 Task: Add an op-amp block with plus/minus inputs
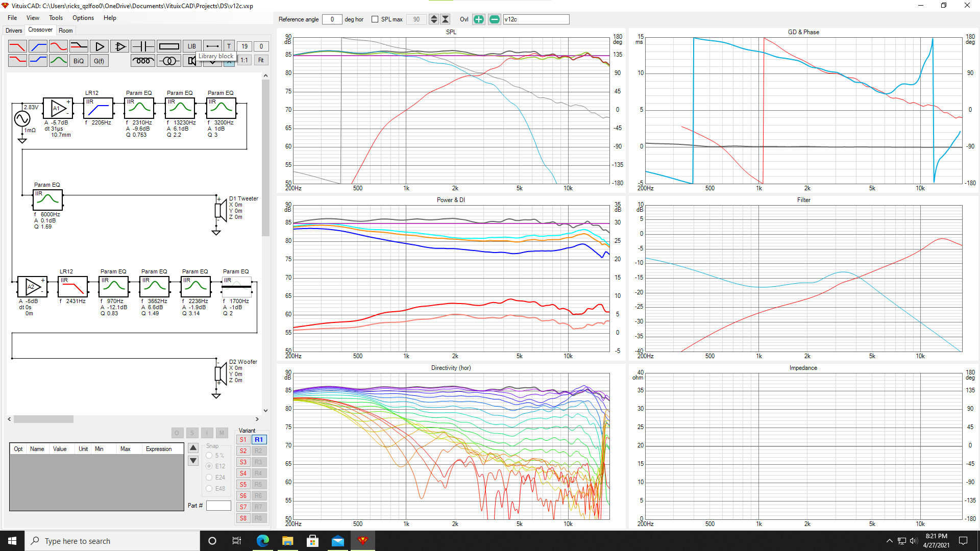point(119,46)
